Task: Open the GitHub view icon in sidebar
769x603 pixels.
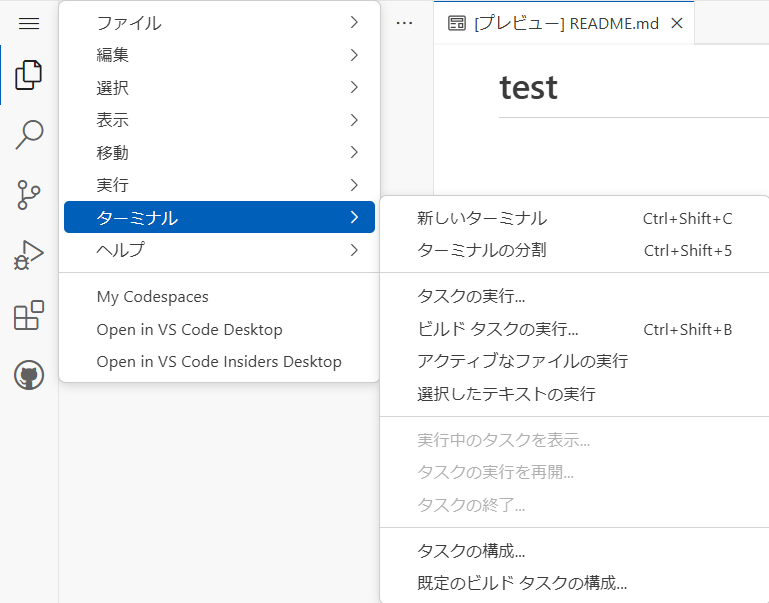Action: (x=29, y=375)
